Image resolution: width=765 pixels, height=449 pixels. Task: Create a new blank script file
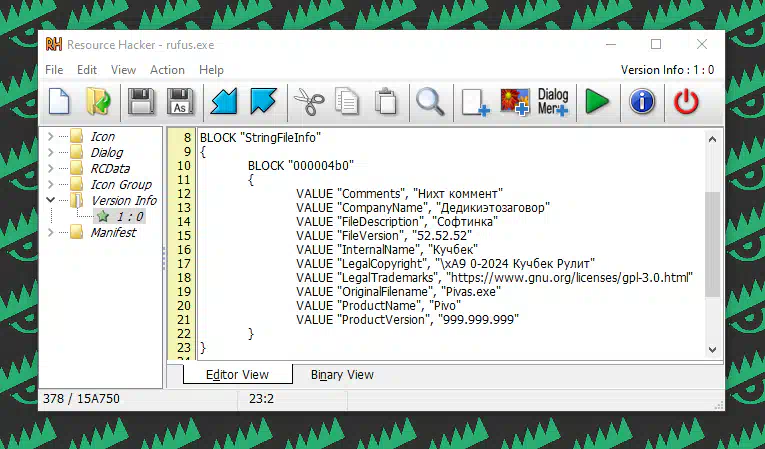(59, 102)
